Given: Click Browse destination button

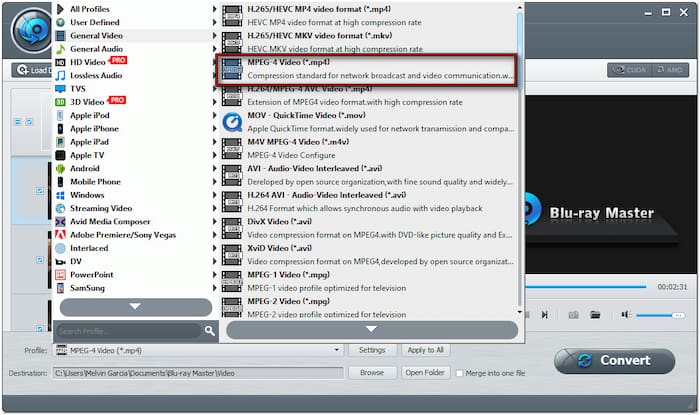Looking at the screenshot, I should coord(372,373).
